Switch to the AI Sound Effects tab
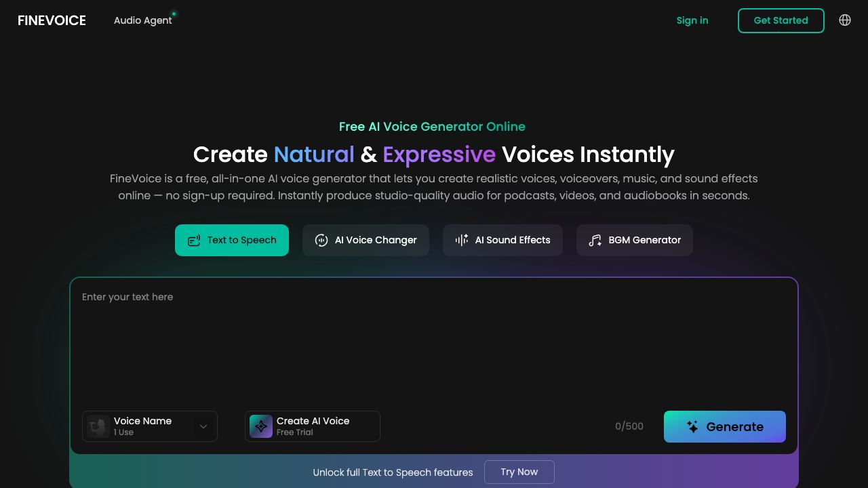868x488 pixels. pos(502,240)
